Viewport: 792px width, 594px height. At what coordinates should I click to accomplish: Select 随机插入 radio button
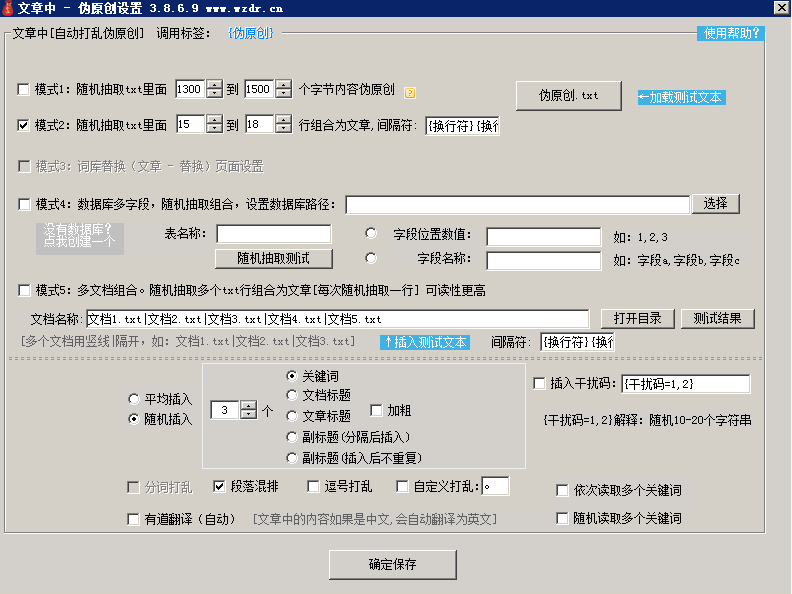tap(133, 419)
